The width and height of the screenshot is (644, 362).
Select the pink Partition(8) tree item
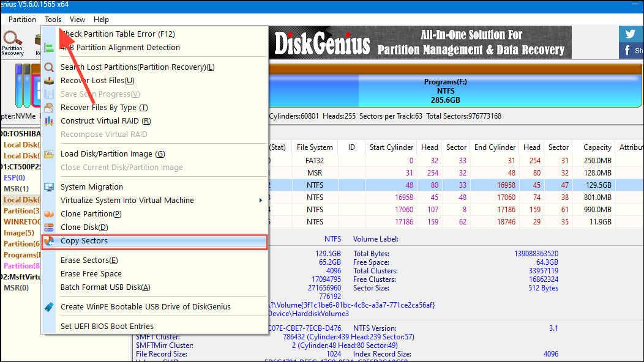coord(22,265)
